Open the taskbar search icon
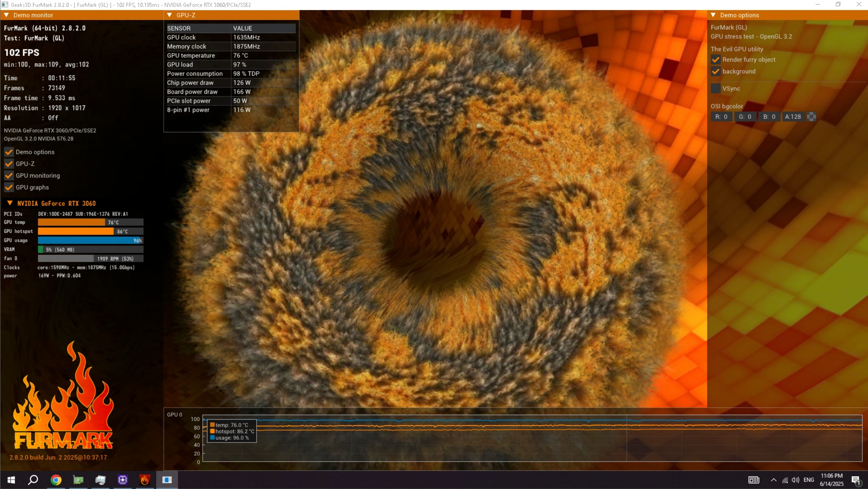This screenshot has height=489, width=868. coord(33,479)
